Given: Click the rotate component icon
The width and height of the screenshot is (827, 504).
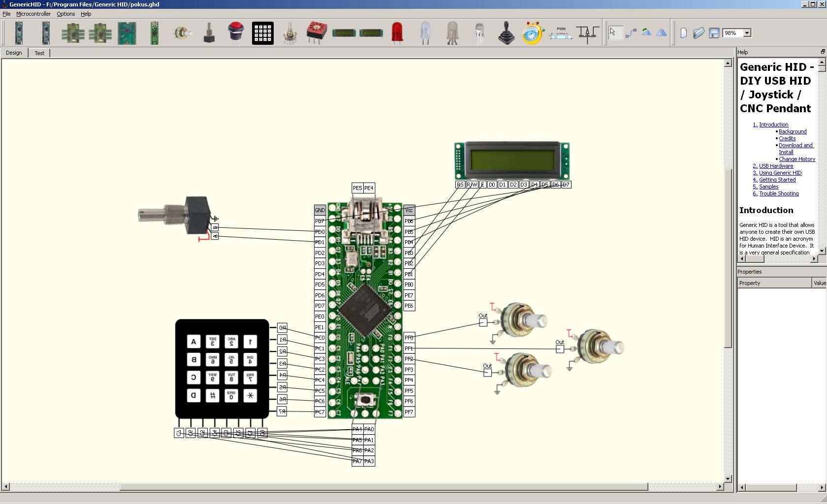Looking at the screenshot, I should (646, 33).
